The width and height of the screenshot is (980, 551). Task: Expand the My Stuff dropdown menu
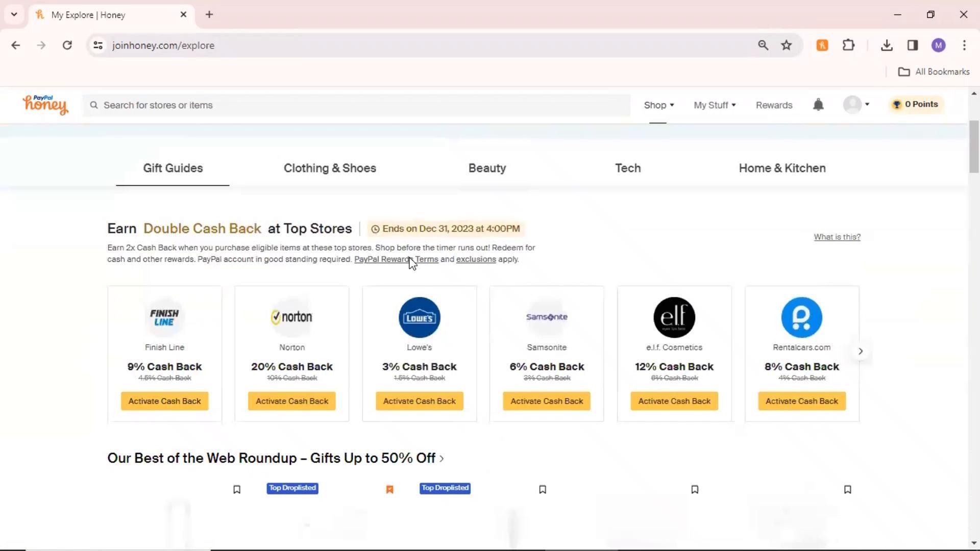pyautogui.click(x=714, y=105)
